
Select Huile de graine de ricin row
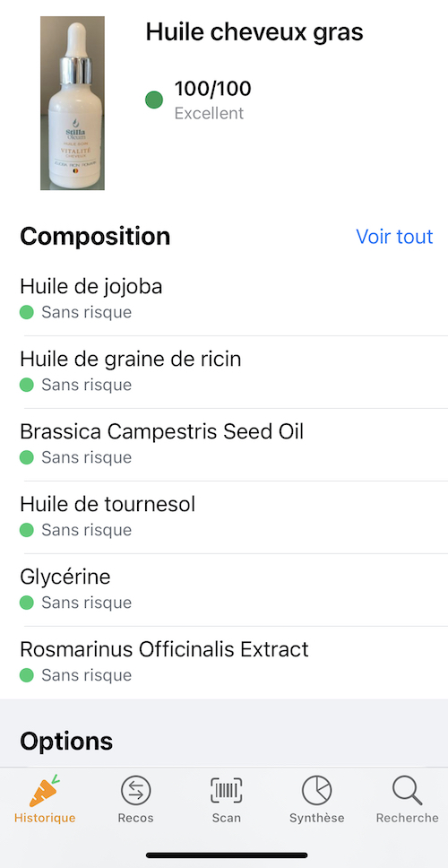224,372
